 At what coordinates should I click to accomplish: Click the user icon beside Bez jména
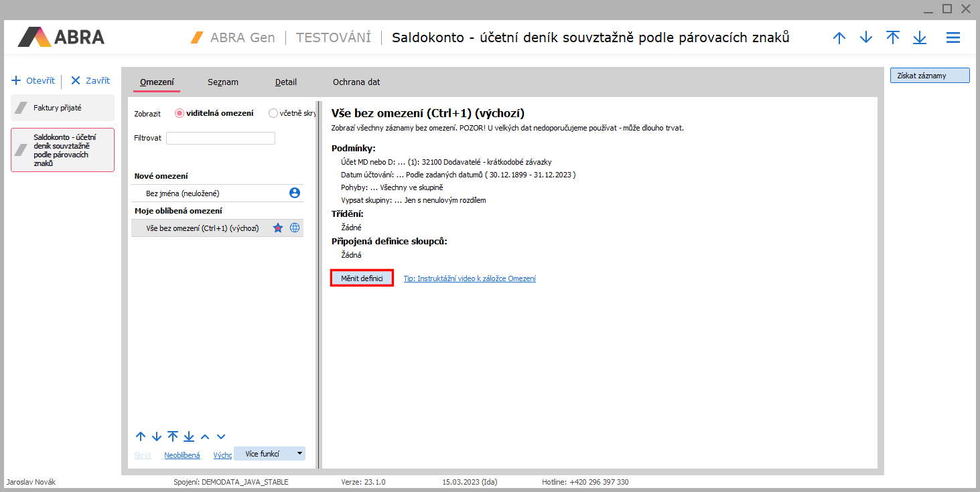tap(295, 193)
